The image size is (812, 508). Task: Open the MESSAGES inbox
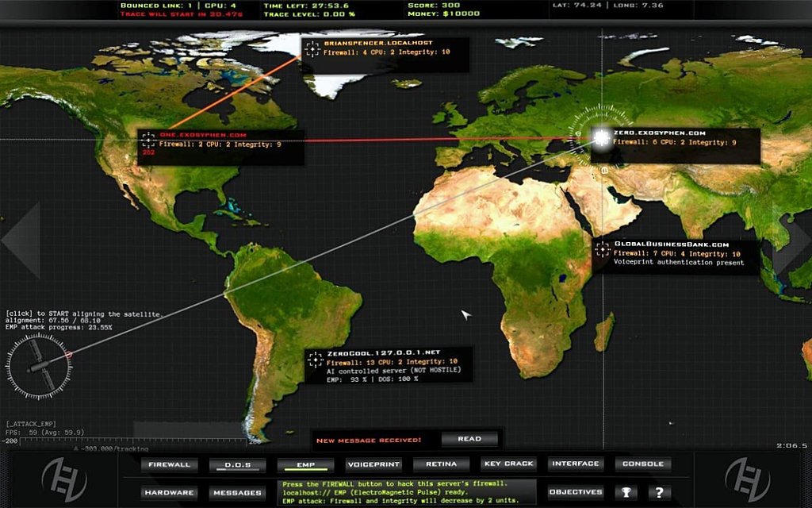tap(238, 492)
